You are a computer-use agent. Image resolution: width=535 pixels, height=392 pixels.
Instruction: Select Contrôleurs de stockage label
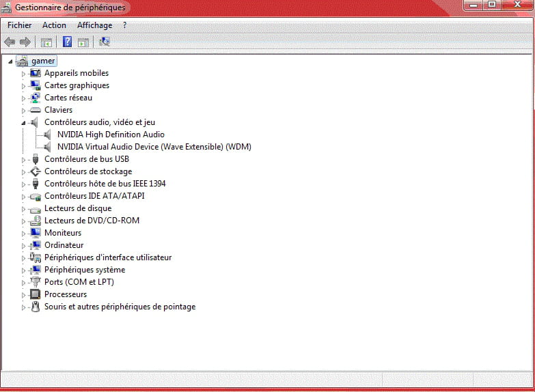(x=88, y=171)
